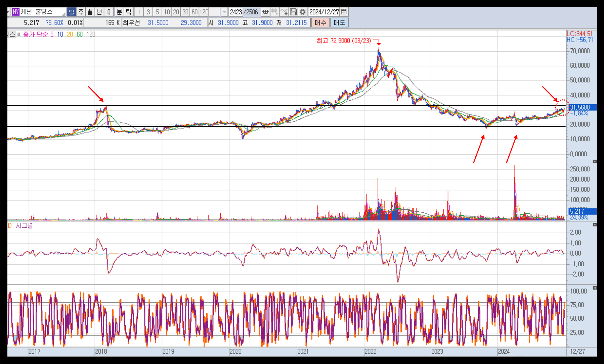Click the add indicator line icon
Screen dimensions: 604x364
[284, 12]
